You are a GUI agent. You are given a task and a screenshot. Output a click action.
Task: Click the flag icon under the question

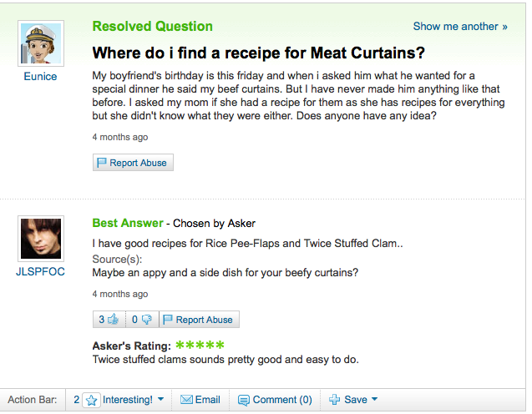[x=102, y=163]
